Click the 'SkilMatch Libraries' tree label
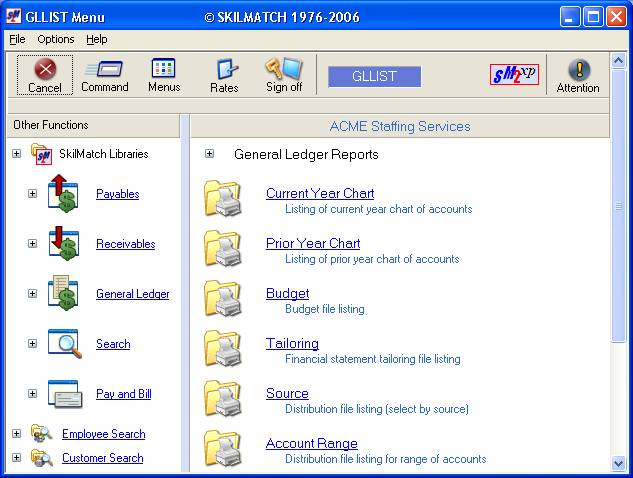 104,154
